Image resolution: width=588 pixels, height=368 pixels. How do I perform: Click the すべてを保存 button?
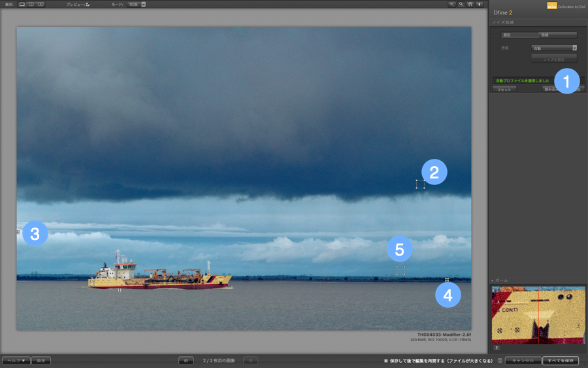tap(561, 361)
